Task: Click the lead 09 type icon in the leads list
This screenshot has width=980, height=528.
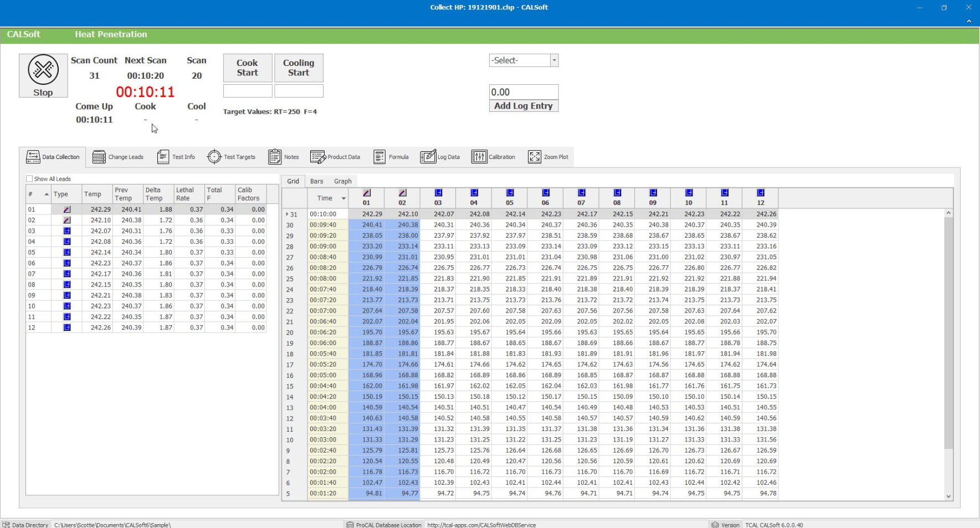Action: (67, 295)
